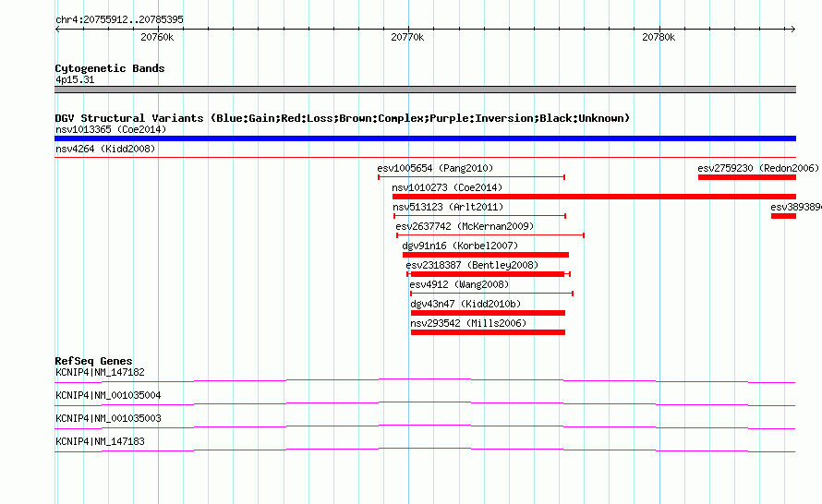Open the esv2759230 (Redon2006) red bar

coord(747,177)
